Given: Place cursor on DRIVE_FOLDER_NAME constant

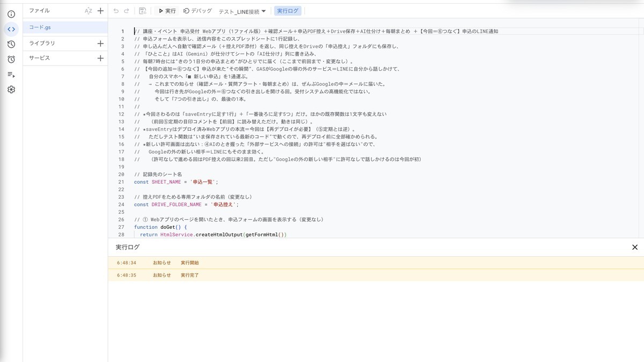Looking at the screenshot, I should coord(177,204).
